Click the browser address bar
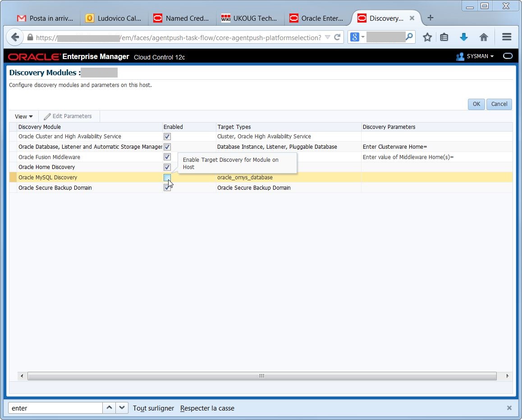522x420 pixels. coord(178,37)
